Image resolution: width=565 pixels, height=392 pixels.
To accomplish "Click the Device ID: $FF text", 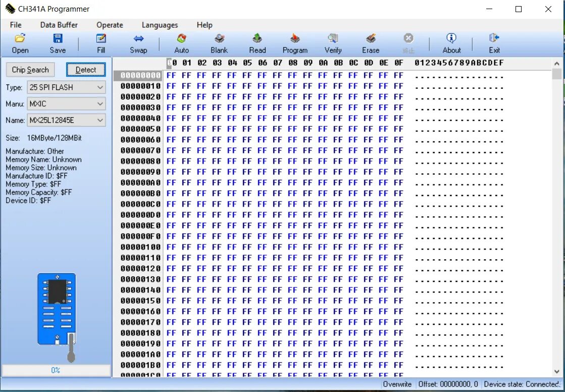I will (x=28, y=201).
